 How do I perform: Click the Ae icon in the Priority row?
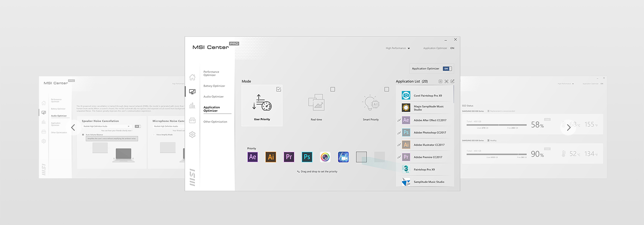tap(253, 157)
